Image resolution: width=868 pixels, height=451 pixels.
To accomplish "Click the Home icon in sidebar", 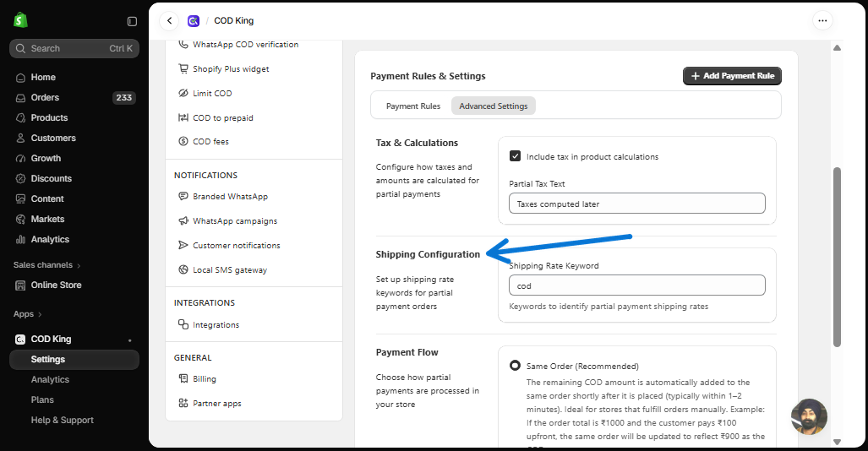I will pyautogui.click(x=20, y=78).
